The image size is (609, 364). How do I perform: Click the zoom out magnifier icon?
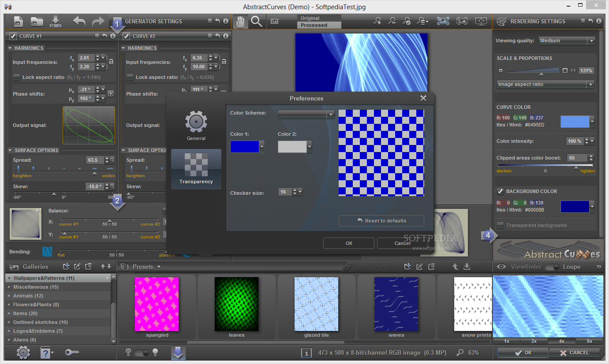coord(392,21)
